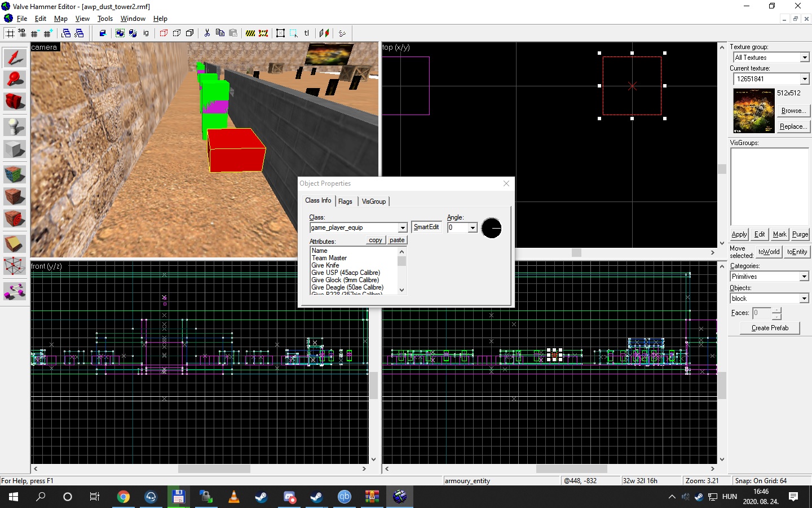The image size is (812, 508).
Task: Click the current texture preview thumbnail
Action: coord(754,111)
